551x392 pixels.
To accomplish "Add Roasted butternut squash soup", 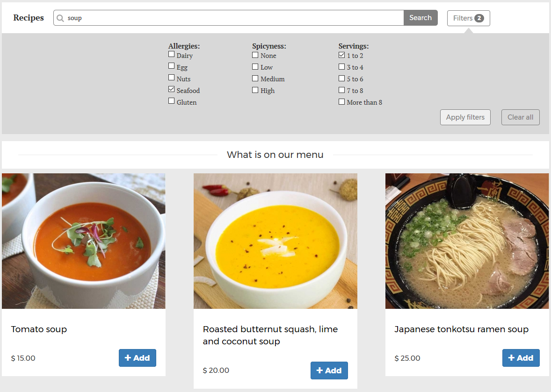I will click(329, 371).
